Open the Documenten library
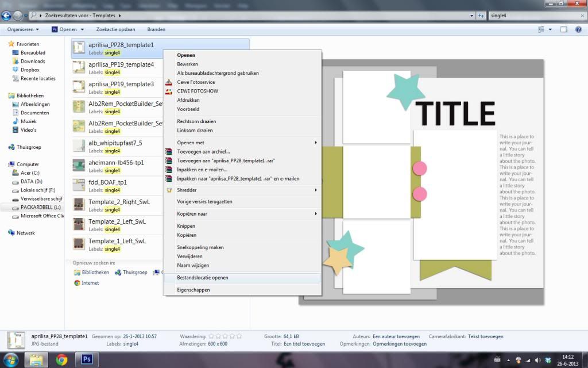This screenshot has height=368, width=588. tap(34, 113)
